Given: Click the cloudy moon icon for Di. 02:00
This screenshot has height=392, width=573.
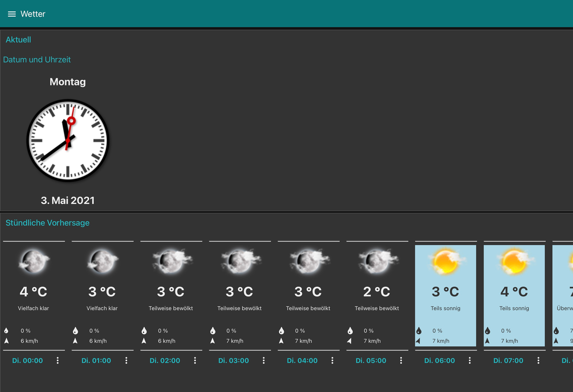Looking at the screenshot, I should pyautogui.click(x=171, y=261).
